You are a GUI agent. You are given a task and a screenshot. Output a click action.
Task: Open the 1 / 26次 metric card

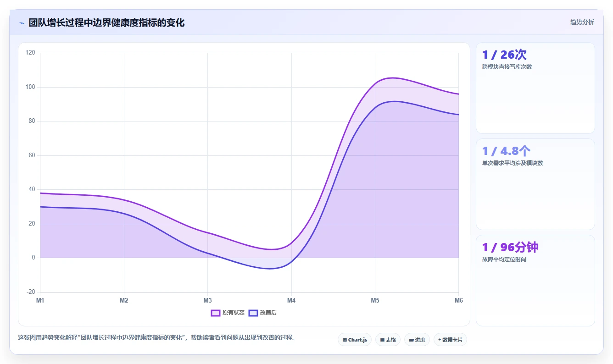point(535,88)
